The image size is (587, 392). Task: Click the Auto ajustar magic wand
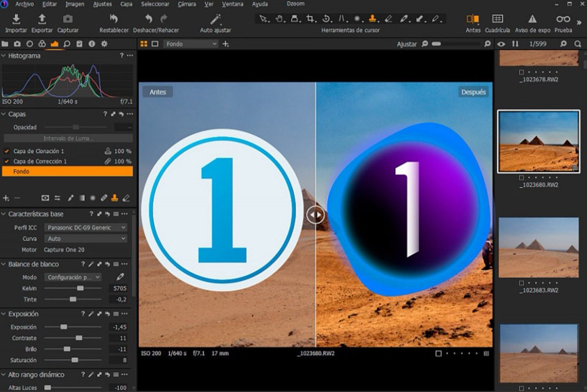216,20
